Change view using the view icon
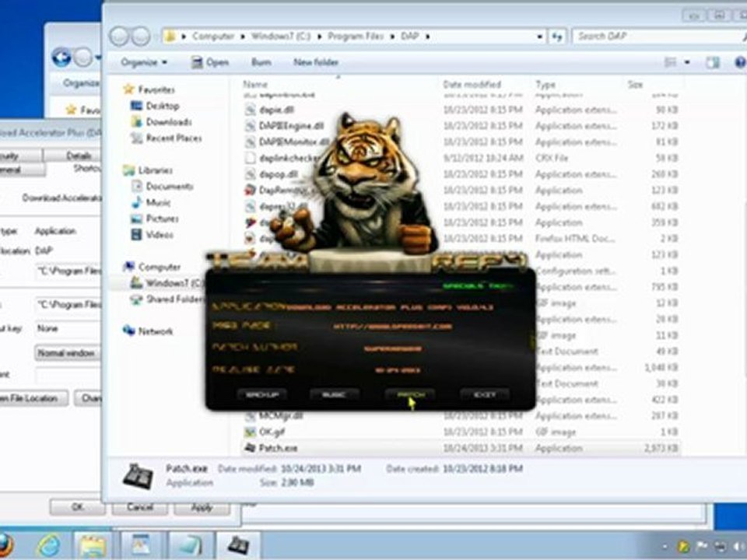Viewport: 747px width, 560px height. click(670, 62)
